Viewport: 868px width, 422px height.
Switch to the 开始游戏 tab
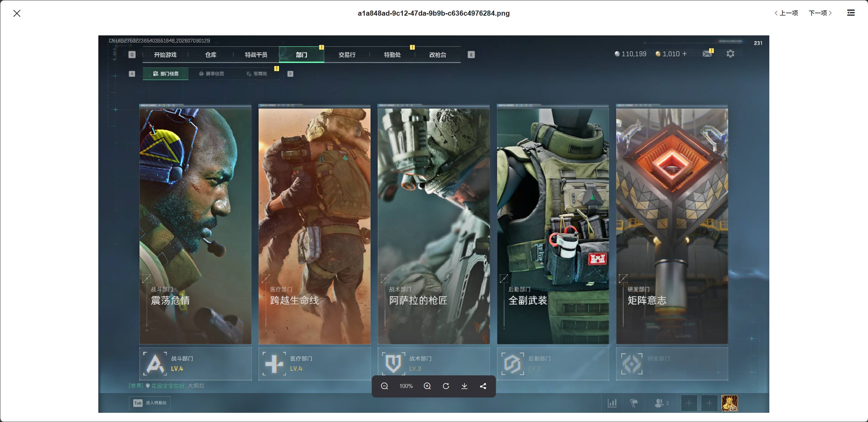165,55
